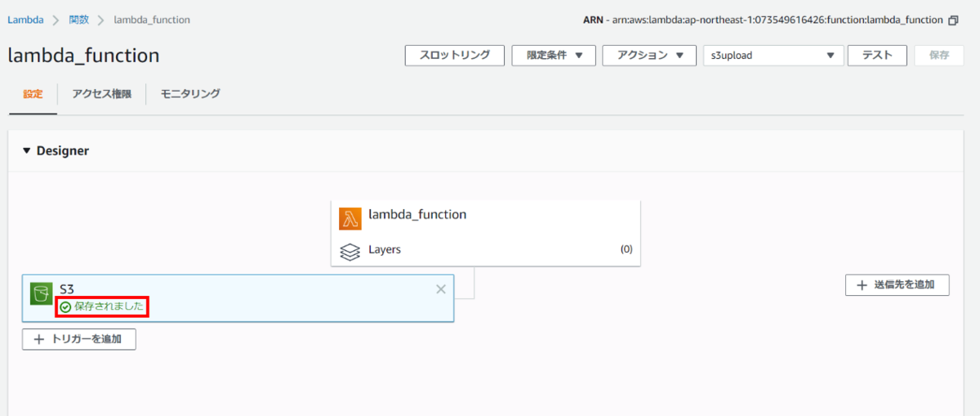The height and width of the screenshot is (416, 980).
Task: Click the スロットリング button
Action: pos(455,56)
